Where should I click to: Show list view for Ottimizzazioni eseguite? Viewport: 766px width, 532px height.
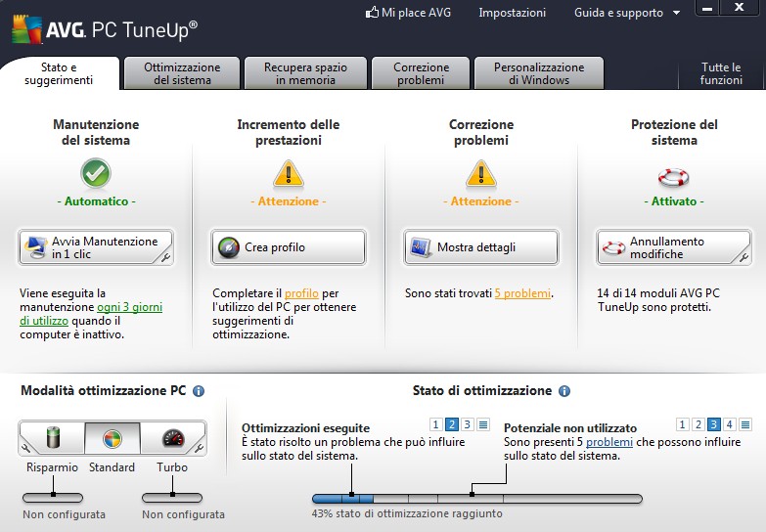483,424
